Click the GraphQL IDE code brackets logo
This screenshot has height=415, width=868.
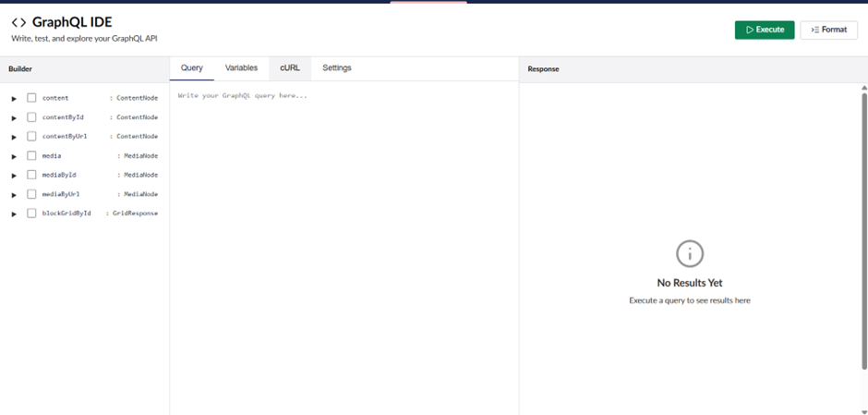tap(18, 22)
